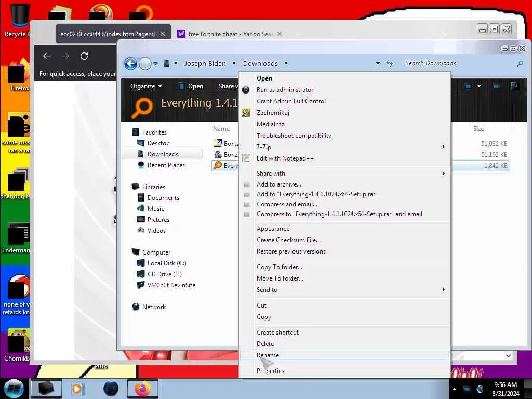This screenshot has width=532, height=399.
Task: Select Desktop under Favorites
Action: coord(158,143)
